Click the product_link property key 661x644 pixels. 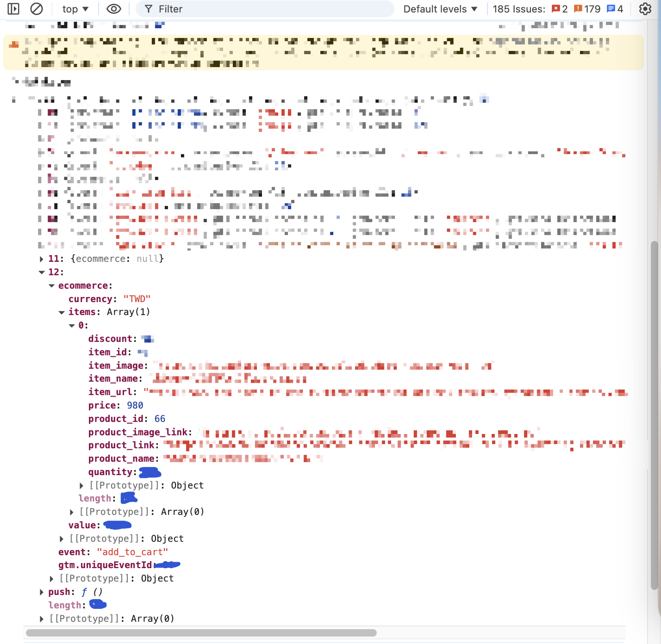click(x=122, y=445)
